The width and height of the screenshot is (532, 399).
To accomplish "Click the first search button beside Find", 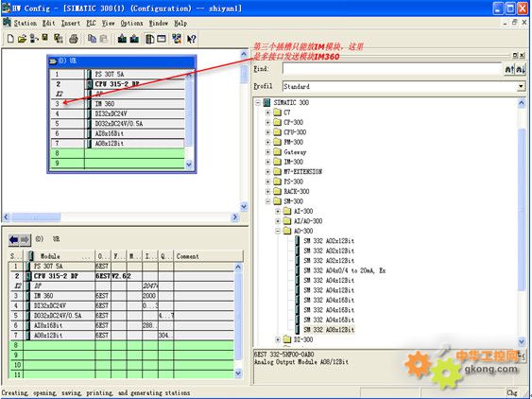I will click(509, 69).
